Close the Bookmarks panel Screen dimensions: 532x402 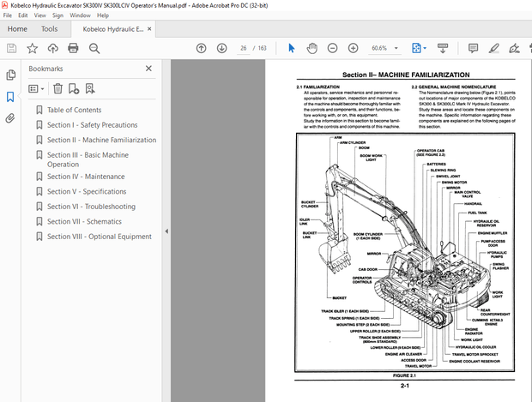click(148, 69)
